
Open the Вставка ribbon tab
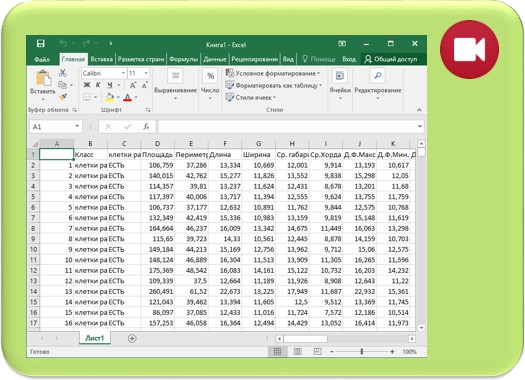[101, 59]
